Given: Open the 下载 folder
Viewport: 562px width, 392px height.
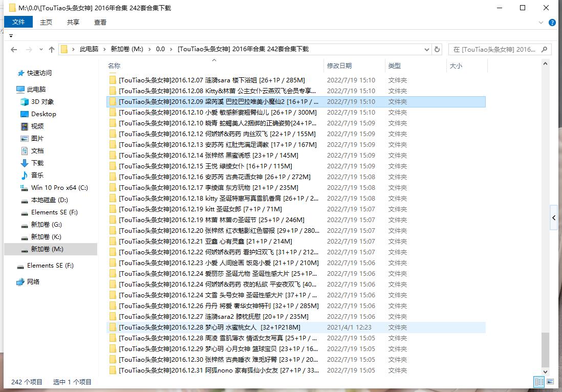Looking at the screenshot, I should click(x=37, y=163).
